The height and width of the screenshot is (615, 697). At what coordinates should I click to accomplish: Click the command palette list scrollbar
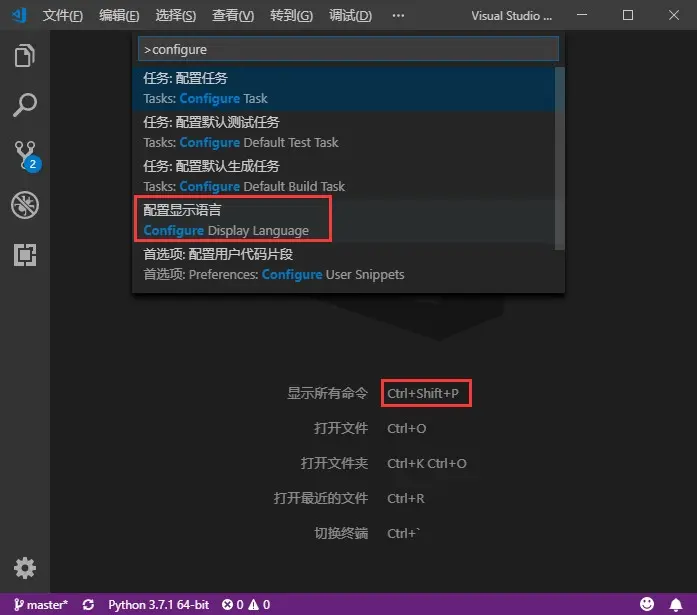(x=560, y=158)
